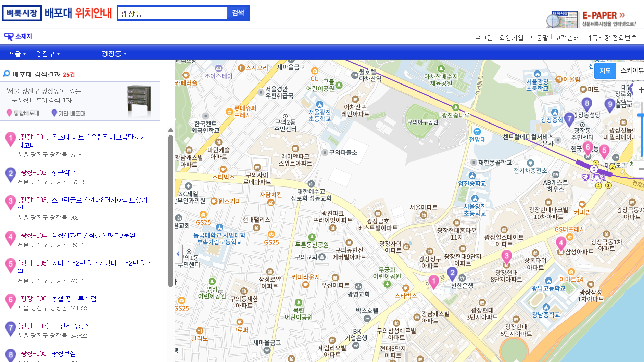Screen dimensions: 644x362
Task: Select map marker 7 by 광장중학교
Action: pyautogui.click(x=569, y=119)
